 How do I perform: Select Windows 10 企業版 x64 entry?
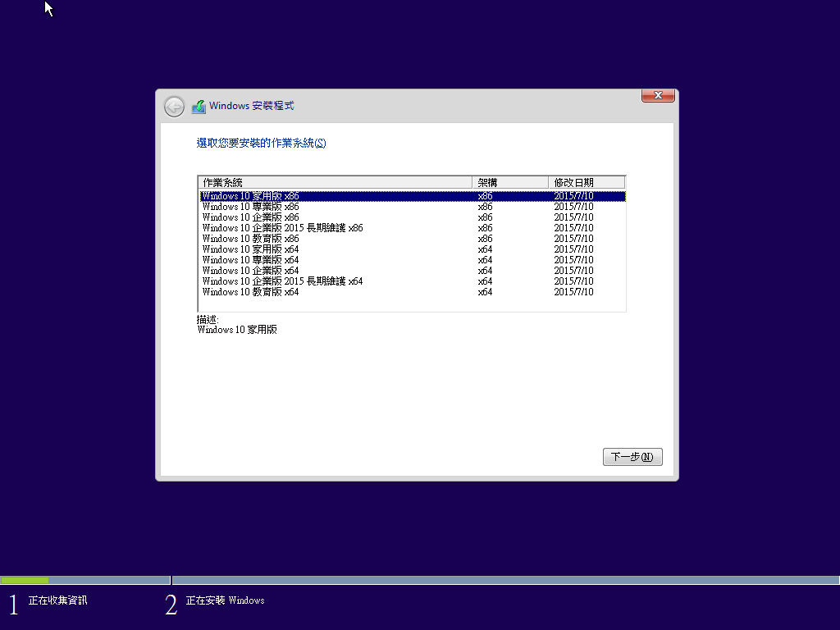[x=250, y=271]
